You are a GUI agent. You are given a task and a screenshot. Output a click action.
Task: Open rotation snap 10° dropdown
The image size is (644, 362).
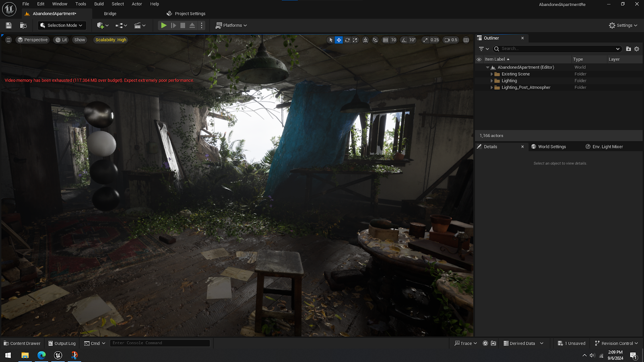coord(412,40)
